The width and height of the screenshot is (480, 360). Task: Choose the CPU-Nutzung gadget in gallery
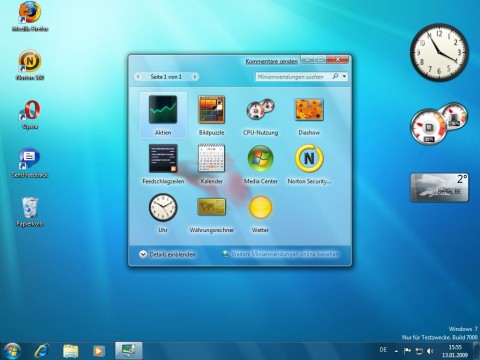(x=260, y=109)
